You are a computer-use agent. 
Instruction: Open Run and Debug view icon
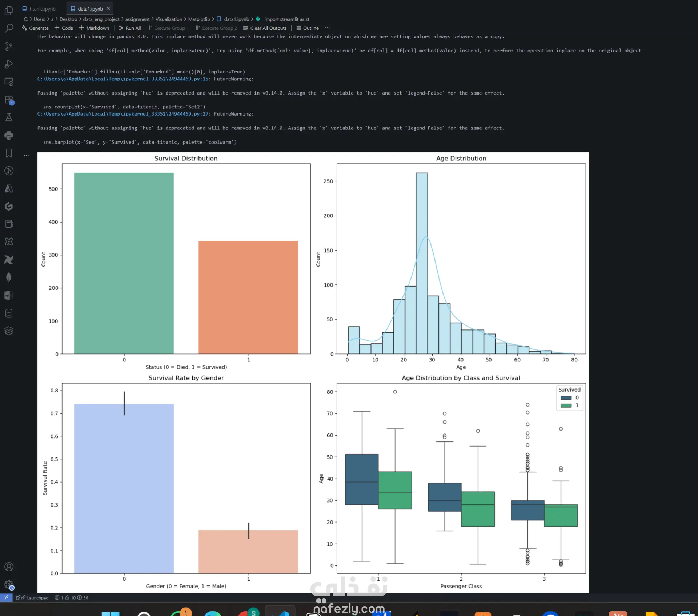[9, 64]
